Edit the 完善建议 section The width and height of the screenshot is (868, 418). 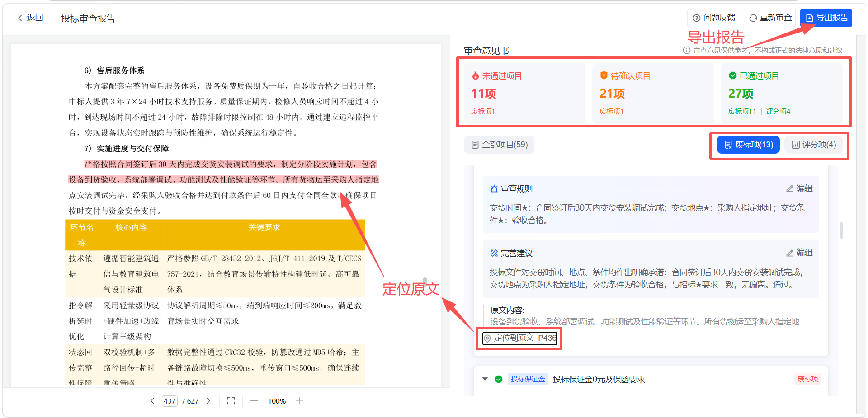click(799, 253)
